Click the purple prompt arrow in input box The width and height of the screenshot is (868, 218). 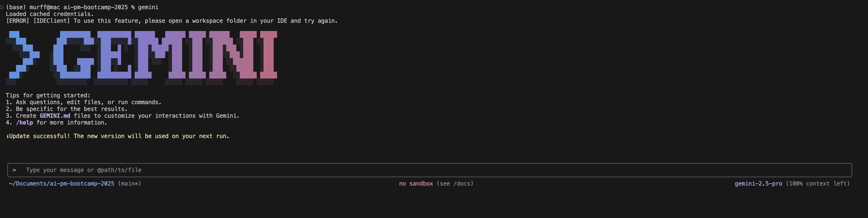pyautogui.click(x=14, y=170)
